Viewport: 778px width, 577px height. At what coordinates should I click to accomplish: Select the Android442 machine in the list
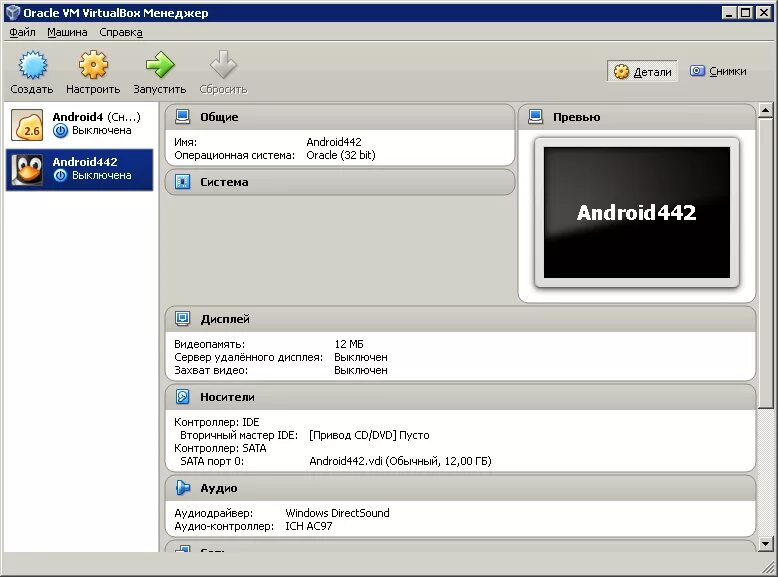[x=79, y=170]
